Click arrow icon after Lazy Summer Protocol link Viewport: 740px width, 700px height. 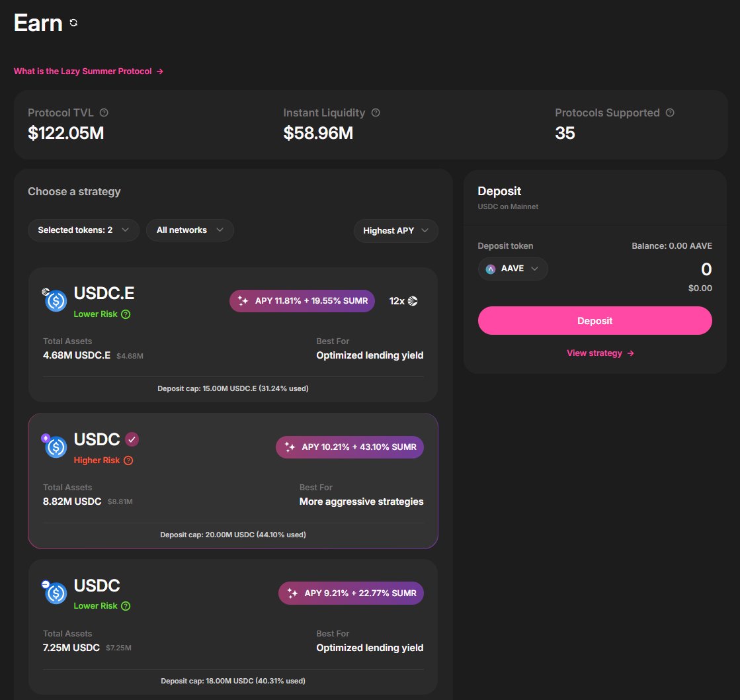pos(160,71)
